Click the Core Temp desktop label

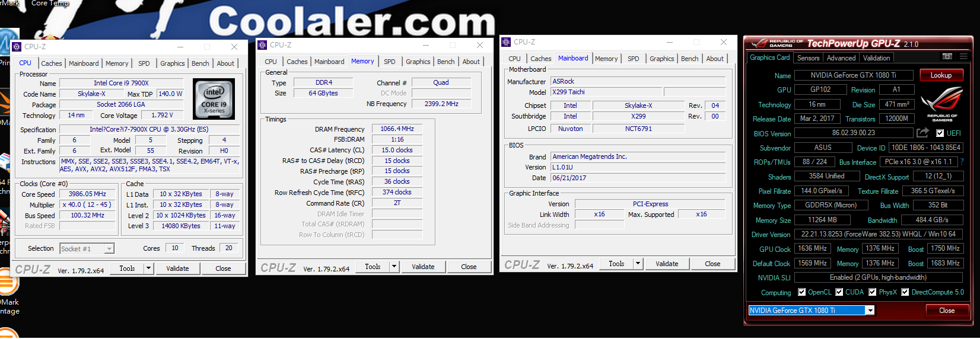(x=50, y=3)
